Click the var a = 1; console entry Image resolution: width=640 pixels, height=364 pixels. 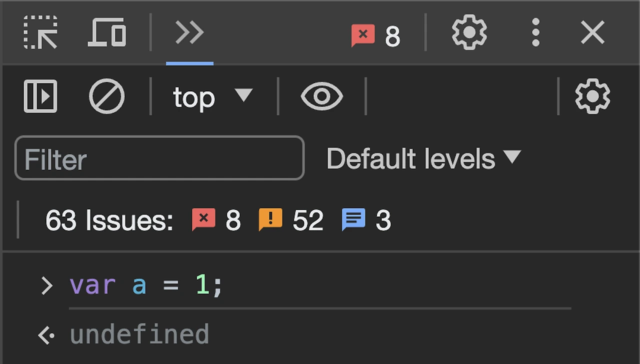(145, 285)
